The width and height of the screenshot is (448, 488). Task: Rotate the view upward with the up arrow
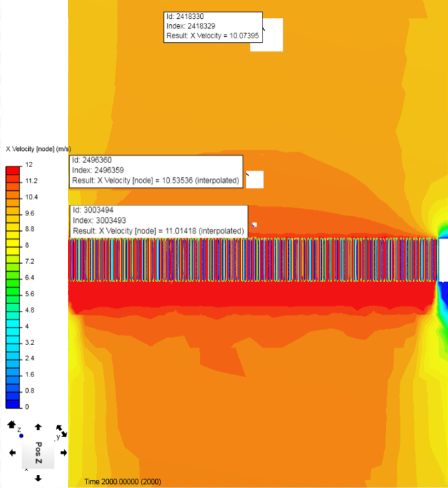tap(38, 427)
